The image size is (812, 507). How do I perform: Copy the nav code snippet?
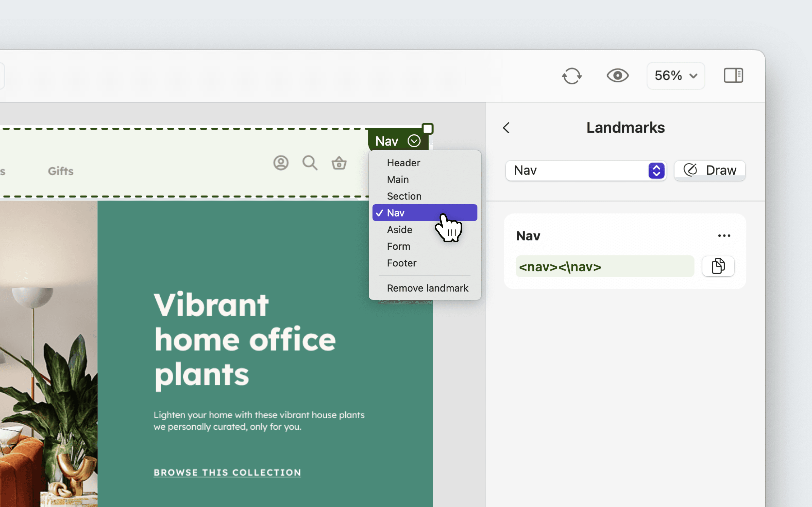[718, 266]
